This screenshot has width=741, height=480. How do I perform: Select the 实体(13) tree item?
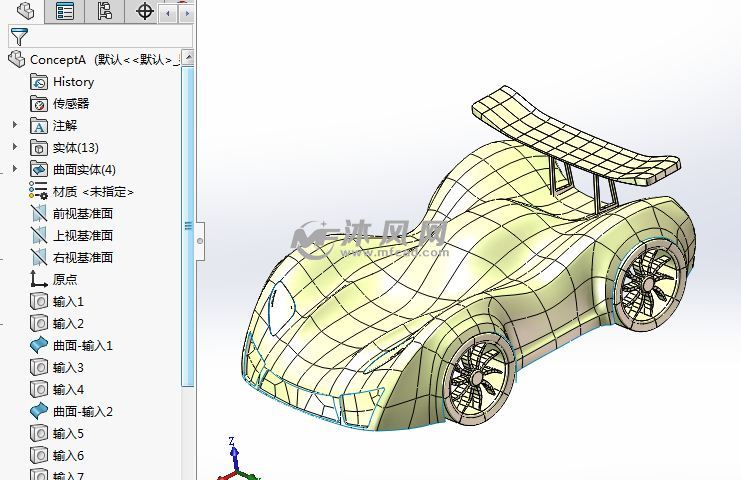pyautogui.click(x=76, y=148)
